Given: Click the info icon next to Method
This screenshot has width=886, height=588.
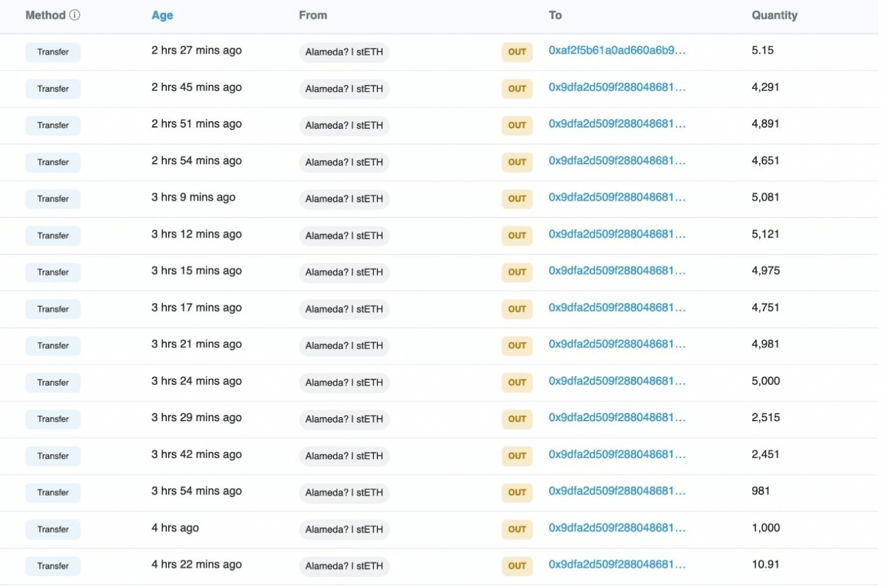Looking at the screenshot, I should (x=75, y=15).
